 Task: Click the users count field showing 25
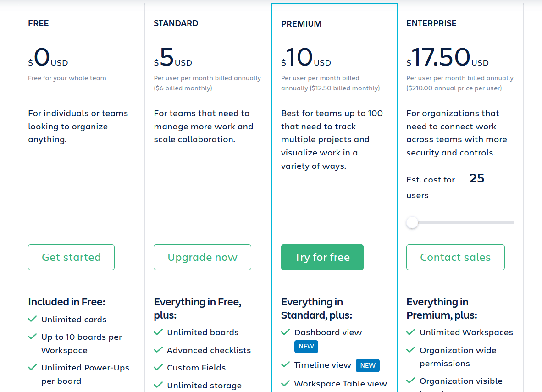pyautogui.click(x=476, y=179)
